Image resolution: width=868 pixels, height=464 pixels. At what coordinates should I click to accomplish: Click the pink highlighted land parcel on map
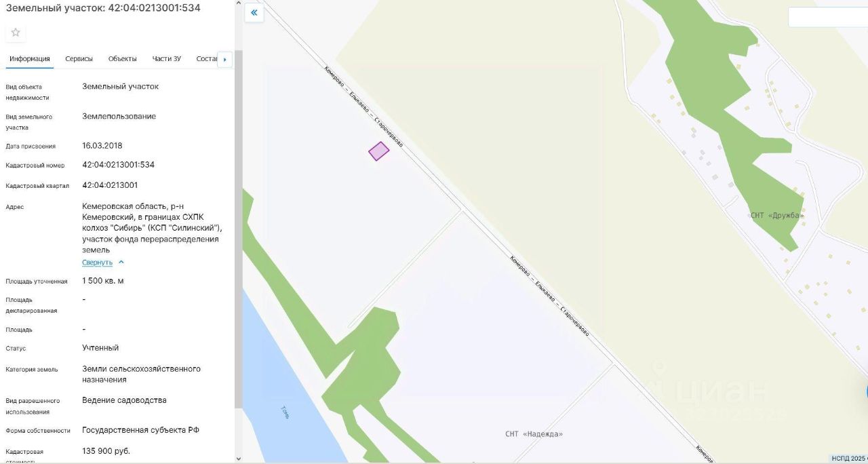[x=378, y=151]
